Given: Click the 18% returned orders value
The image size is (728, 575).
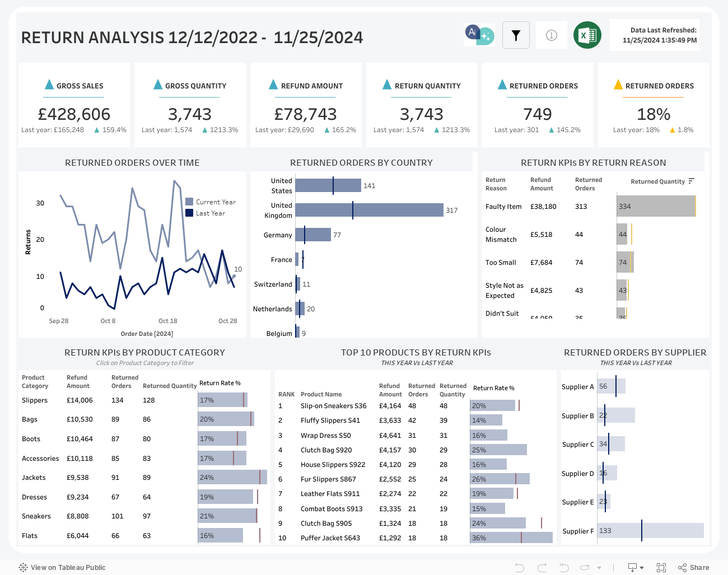Looking at the screenshot, I should (x=654, y=114).
